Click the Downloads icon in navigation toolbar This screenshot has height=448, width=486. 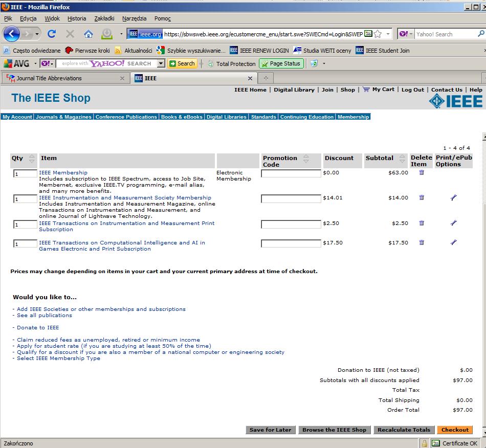[107, 34]
